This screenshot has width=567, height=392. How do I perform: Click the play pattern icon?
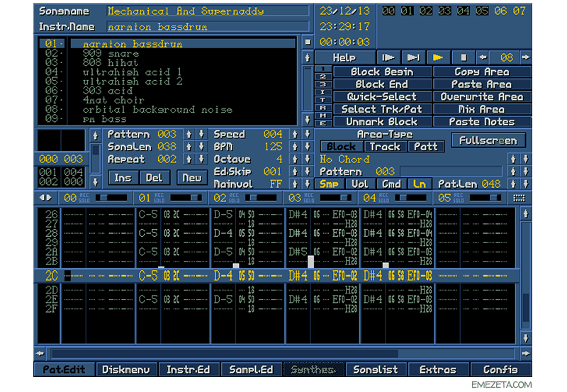(388, 57)
